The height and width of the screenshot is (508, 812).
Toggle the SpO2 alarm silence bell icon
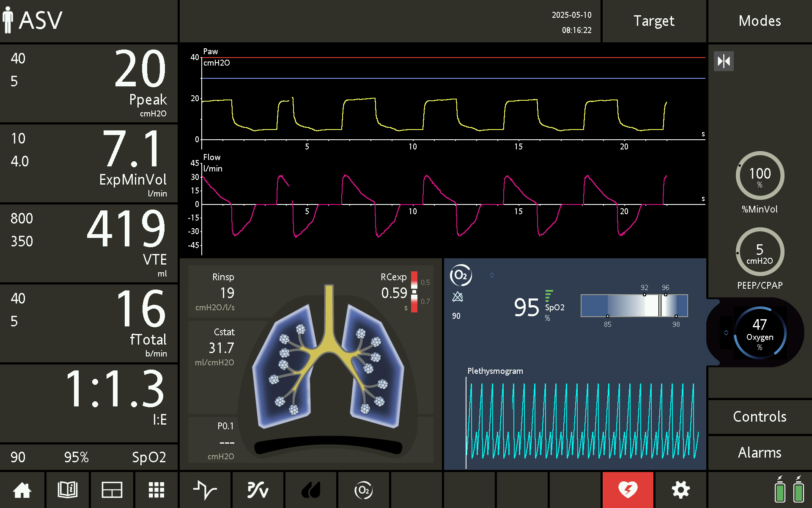coord(458,297)
